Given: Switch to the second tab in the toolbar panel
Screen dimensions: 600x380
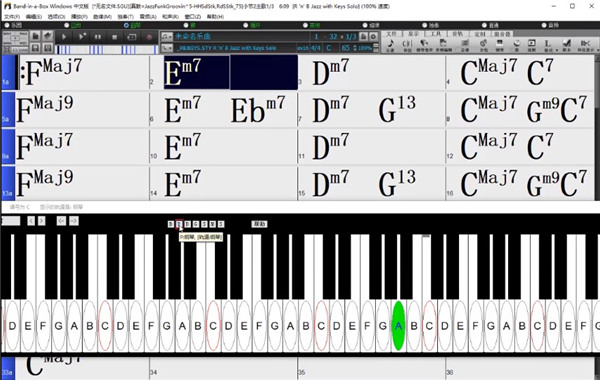Looking at the screenshot, I should coord(413,34).
